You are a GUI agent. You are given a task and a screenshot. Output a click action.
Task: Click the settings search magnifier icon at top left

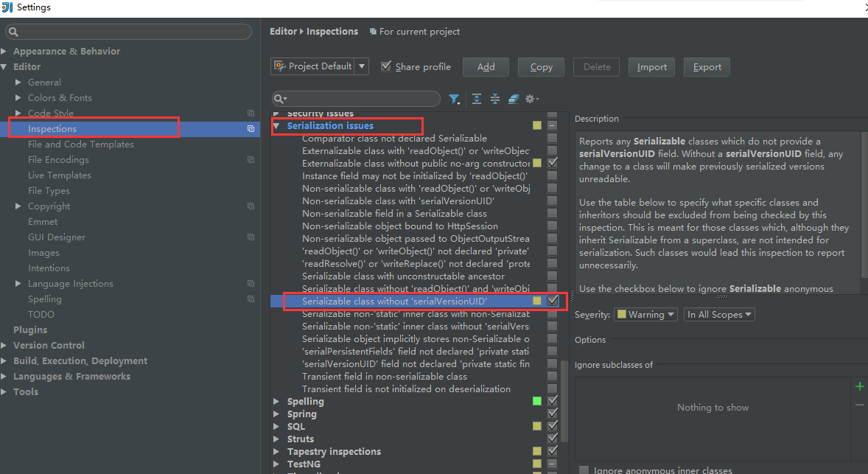[14, 32]
